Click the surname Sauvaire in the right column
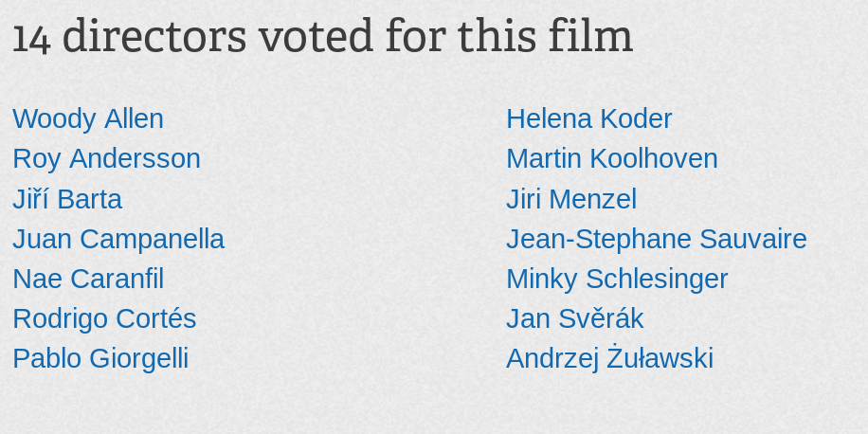The height and width of the screenshot is (434, 868). point(752,239)
